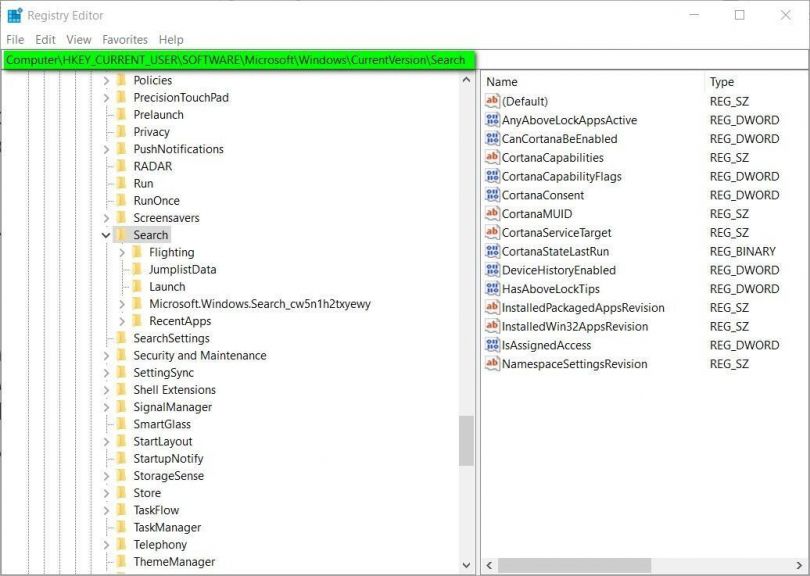
Task: Expand the RecentApps subkey
Action: (x=122, y=321)
